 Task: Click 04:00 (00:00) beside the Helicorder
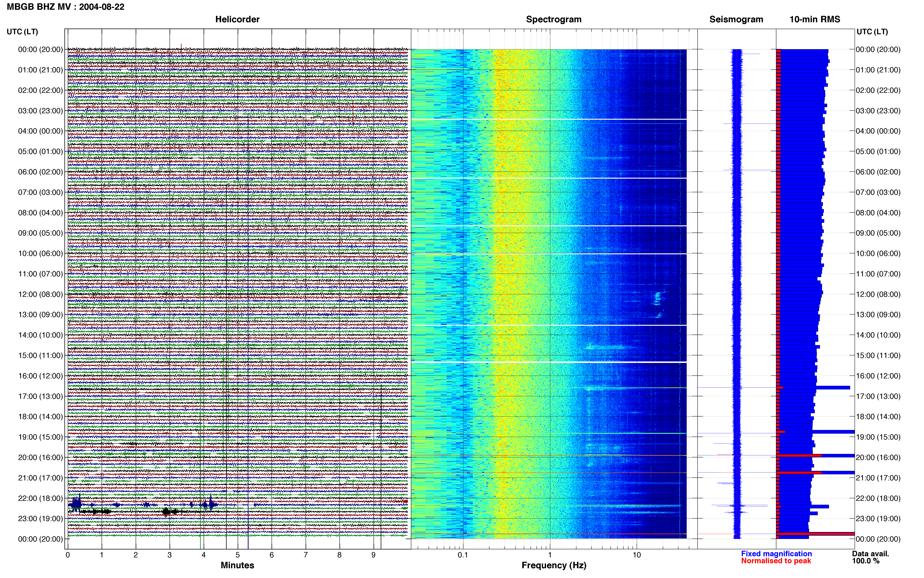40,131
